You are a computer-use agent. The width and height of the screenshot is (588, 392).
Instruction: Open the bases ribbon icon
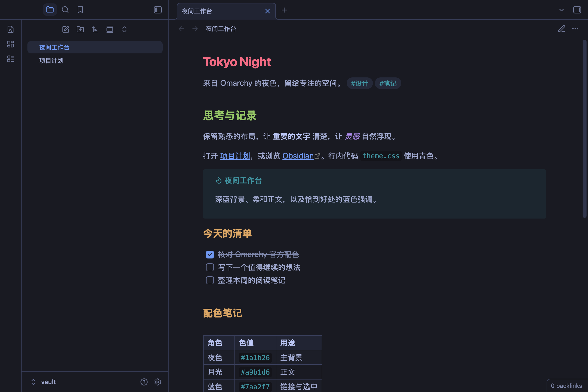pyautogui.click(x=11, y=59)
